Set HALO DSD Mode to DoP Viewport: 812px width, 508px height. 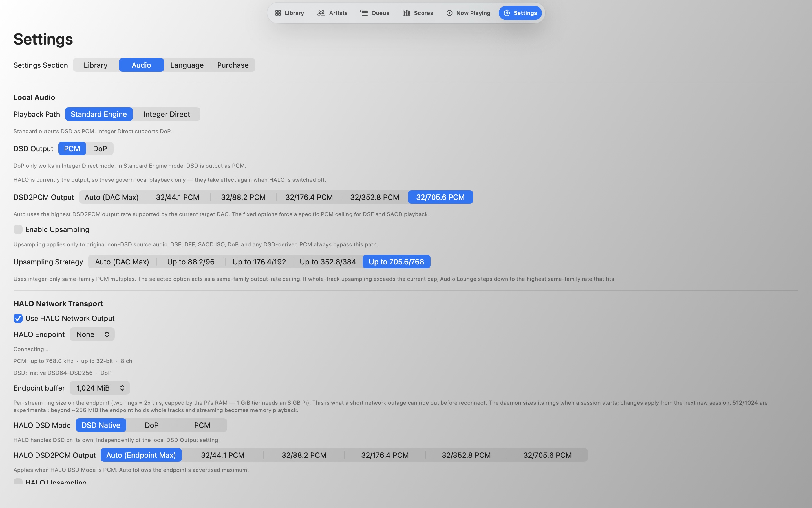[x=152, y=425]
